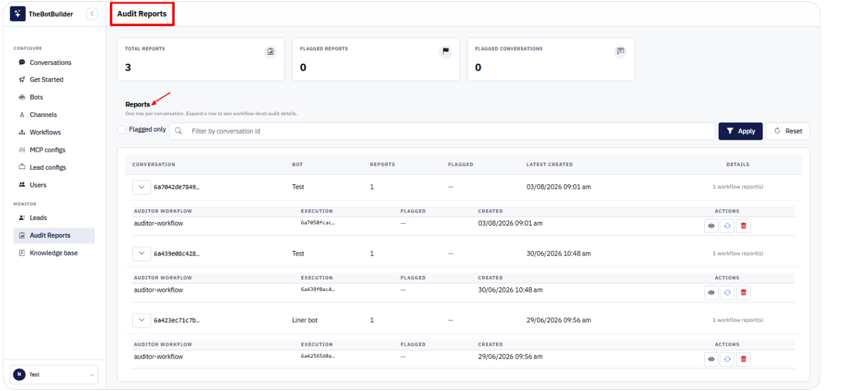Delete the report for execution 6a42565d0a
Image resolution: width=868 pixels, height=391 pixels.
click(743, 359)
